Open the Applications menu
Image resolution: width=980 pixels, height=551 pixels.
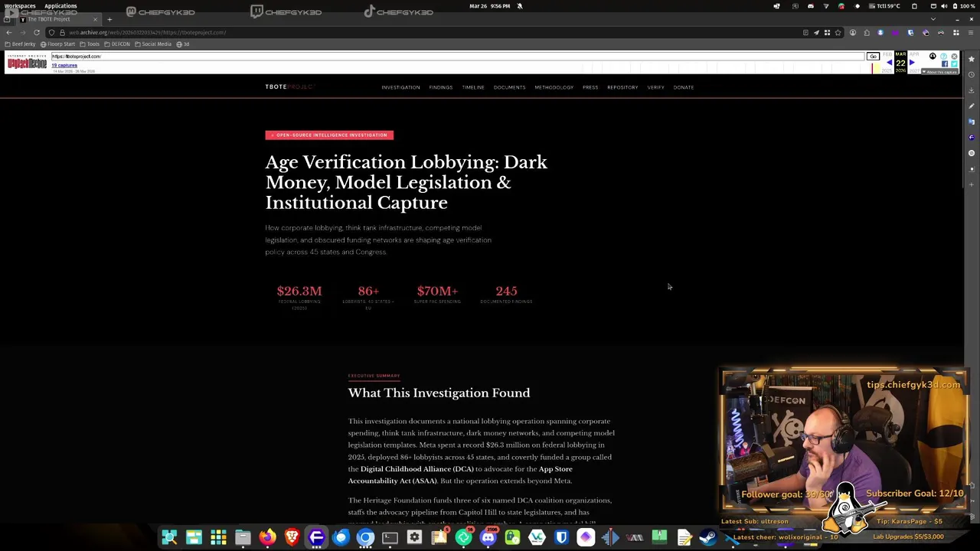[60, 6]
